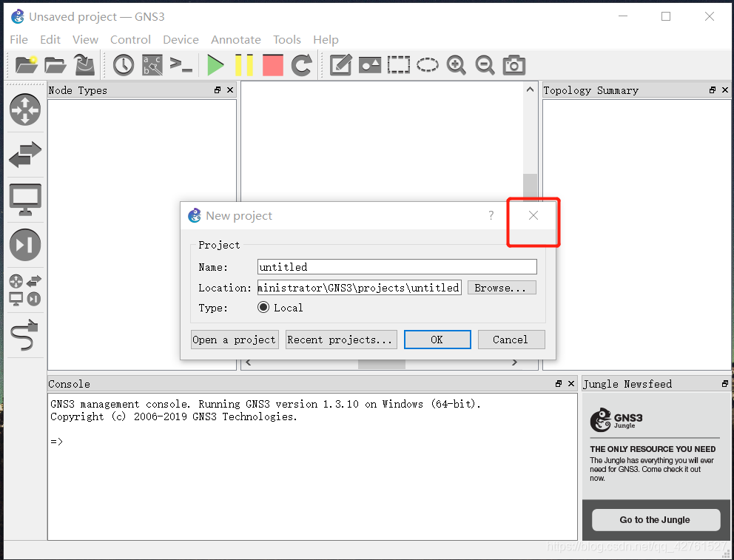Select the Local project type radio button
734x560 pixels.
(263, 307)
